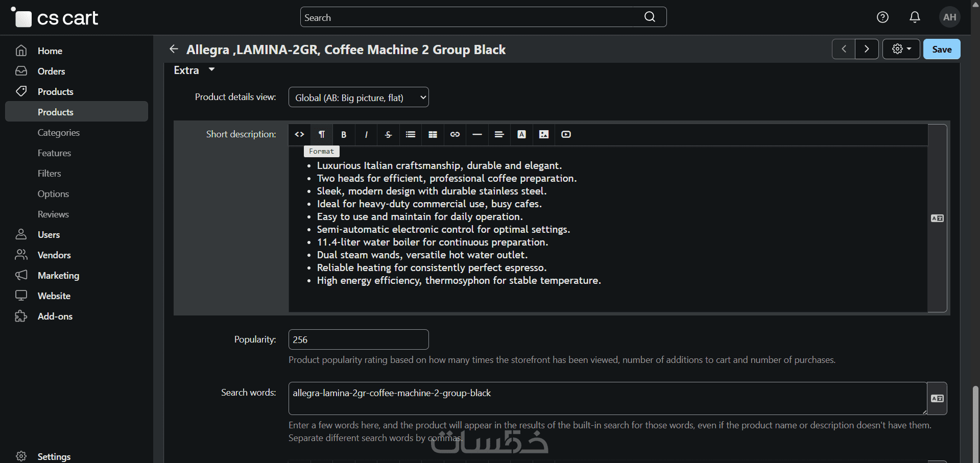Go to the next product
This screenshot has width=980, height=463.
[867, 49]
